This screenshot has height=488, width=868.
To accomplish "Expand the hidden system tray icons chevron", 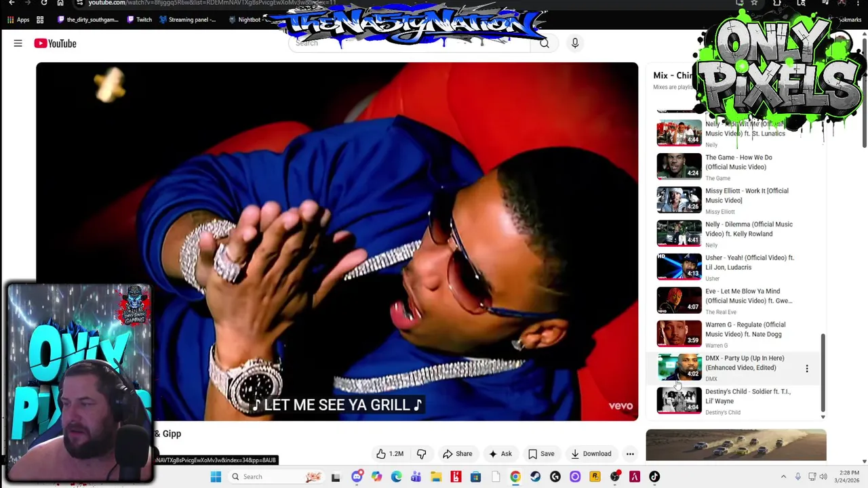I will (x=783, y=476).
